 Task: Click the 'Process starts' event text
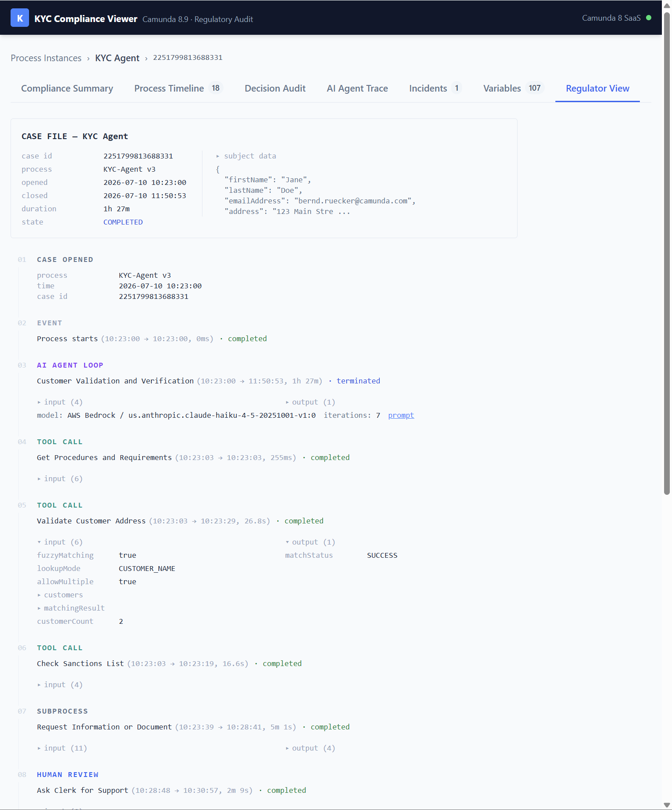pyautogui.click(x=67, y=339)
